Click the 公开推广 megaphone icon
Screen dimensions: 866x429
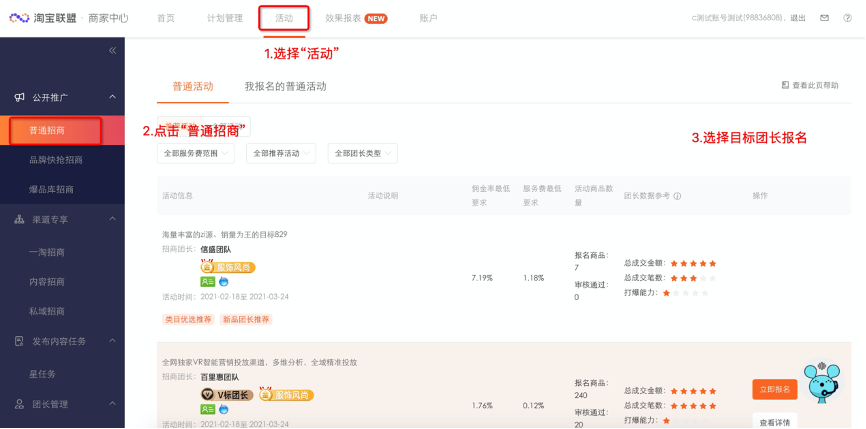[19, 97]
